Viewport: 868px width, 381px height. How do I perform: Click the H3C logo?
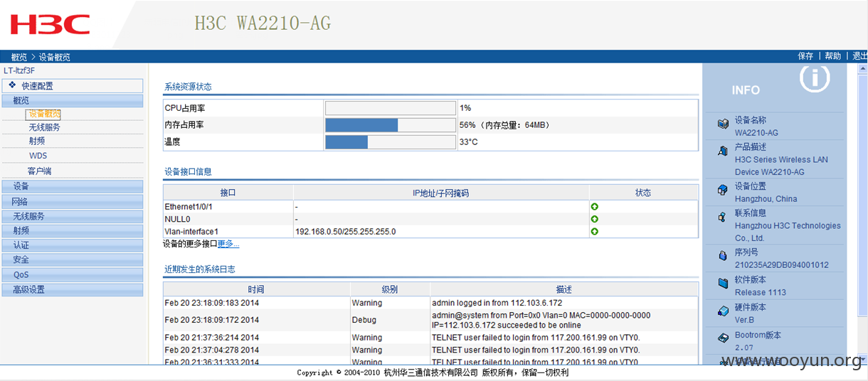(50, 24)
